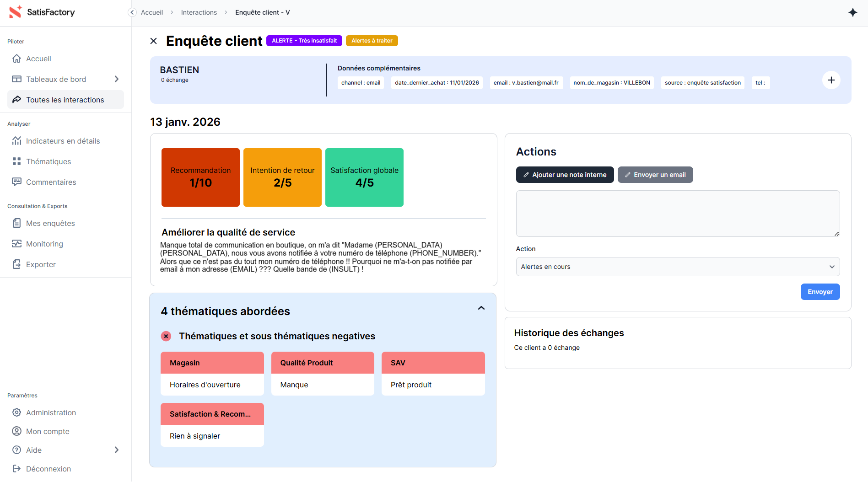Image resolution: width=868 pixels, height=482 pixels.
Task: Collapse sidebar using the back chevron
Action: click(132, 12)
